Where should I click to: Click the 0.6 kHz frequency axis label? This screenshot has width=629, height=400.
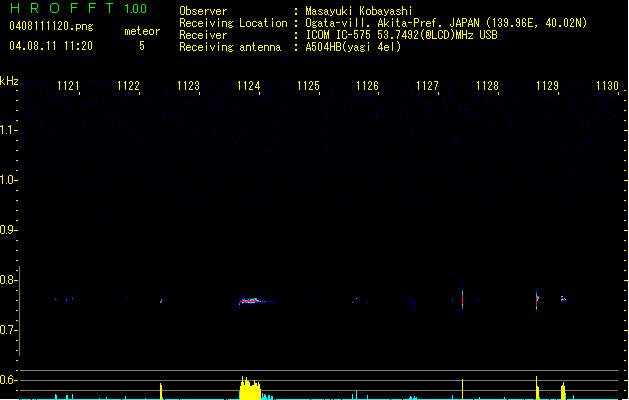click(8, 380)
